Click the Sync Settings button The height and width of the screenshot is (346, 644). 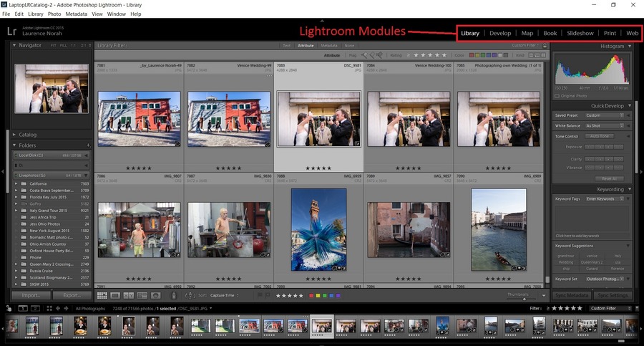[x=613, y=295]
